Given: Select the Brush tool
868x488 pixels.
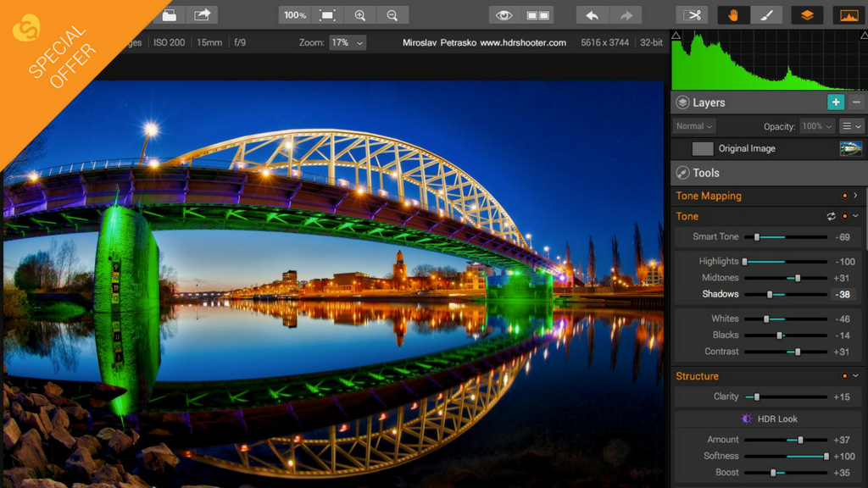Looking at the screenshot, I should pos(768,14).
